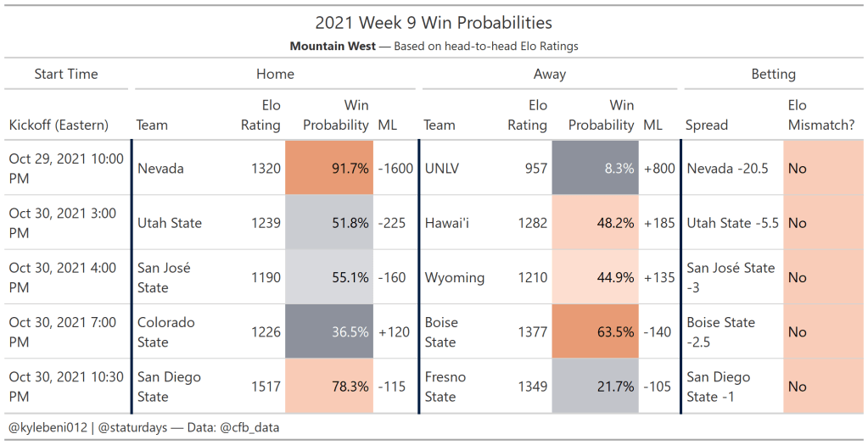
Task: Click the UNLV away team cell
Action: coord(442,169)
